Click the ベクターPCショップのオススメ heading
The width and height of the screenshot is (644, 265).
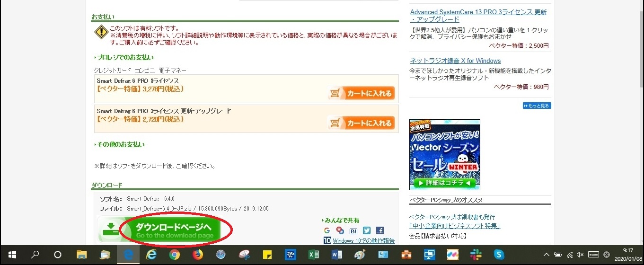pos(446,200)
